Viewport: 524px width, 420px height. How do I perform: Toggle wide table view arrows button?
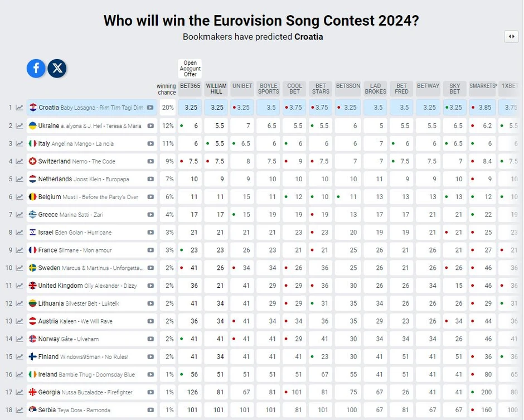point(511,37)
